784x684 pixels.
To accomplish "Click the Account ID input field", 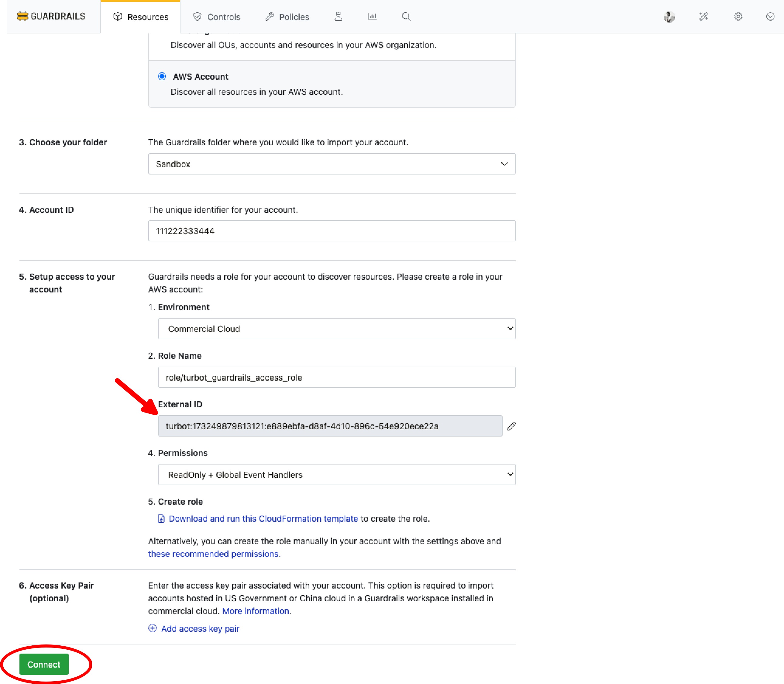I will point(332,230).
